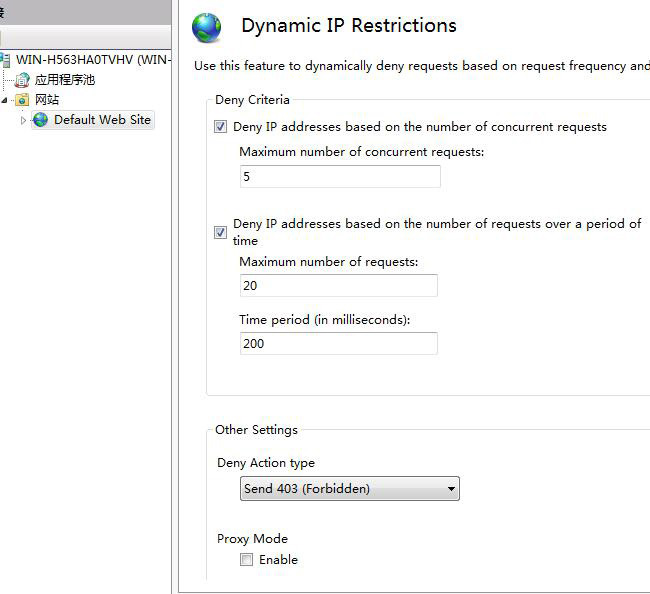Click the Default Web Site globe icon
This screenshot has height=594, width=650.
pos(40,120)
